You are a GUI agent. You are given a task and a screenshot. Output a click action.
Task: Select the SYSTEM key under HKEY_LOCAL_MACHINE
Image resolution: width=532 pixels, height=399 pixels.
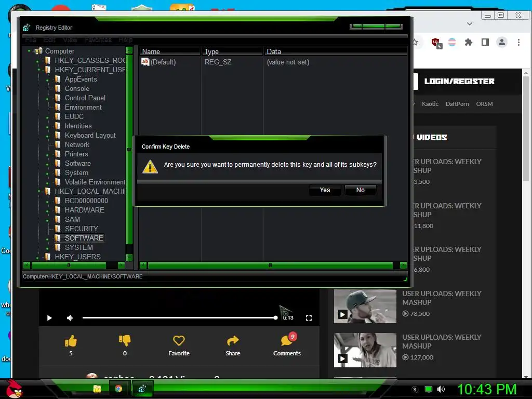tap(79, 247)
